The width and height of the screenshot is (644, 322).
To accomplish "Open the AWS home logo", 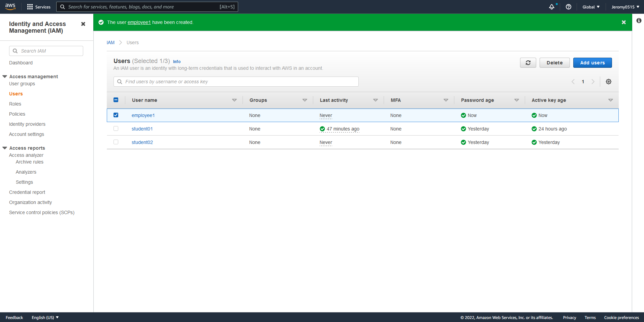I will (x=10, y=7).
